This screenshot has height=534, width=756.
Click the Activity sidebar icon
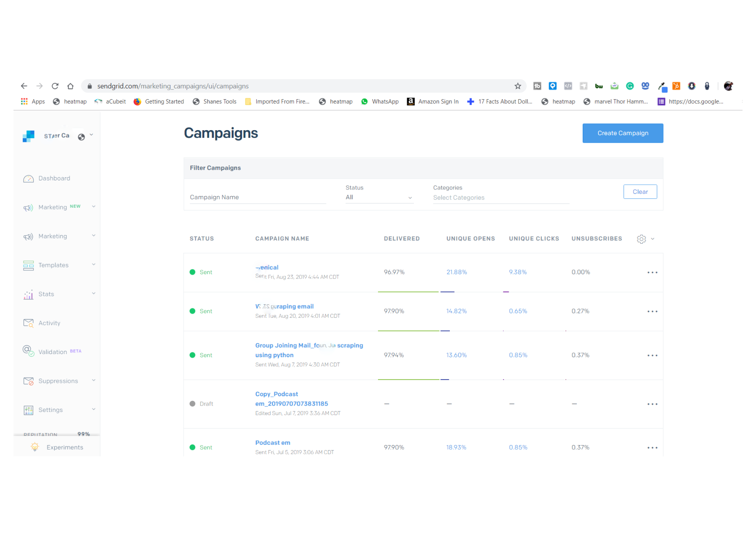(x=28, y=323)
